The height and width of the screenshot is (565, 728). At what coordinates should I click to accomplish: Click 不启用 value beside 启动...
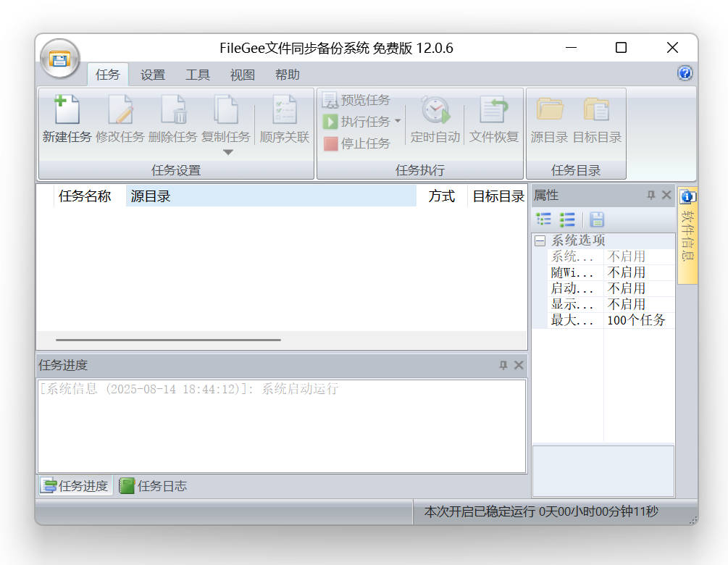click(x=639, y=288)
